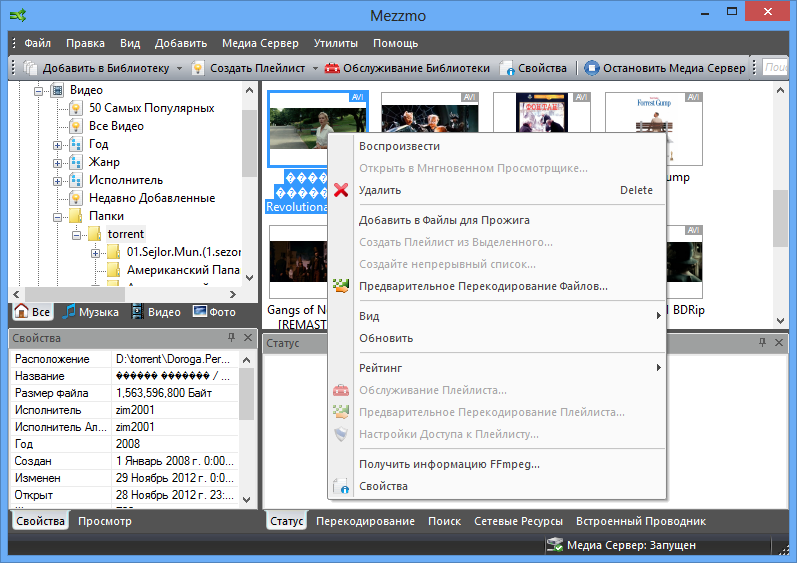Screen dimensions: 797x563
Task: Switch to the Перекодирование tab
Action: point(365,521)
